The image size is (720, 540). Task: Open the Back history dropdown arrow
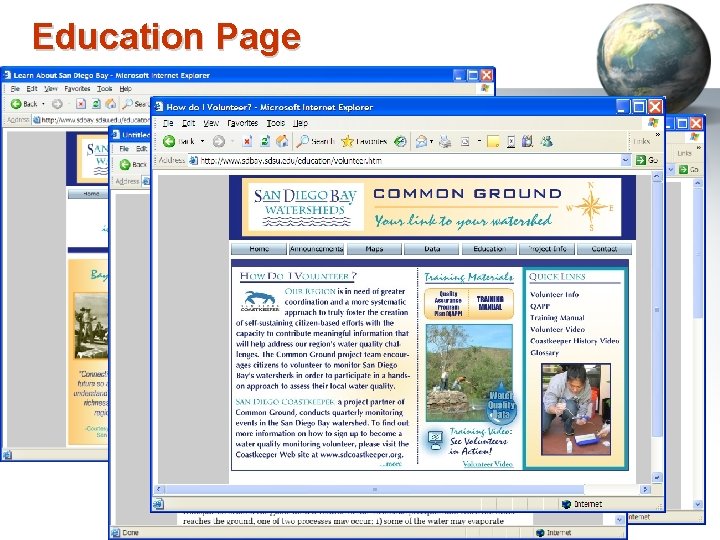coord(202,141)
